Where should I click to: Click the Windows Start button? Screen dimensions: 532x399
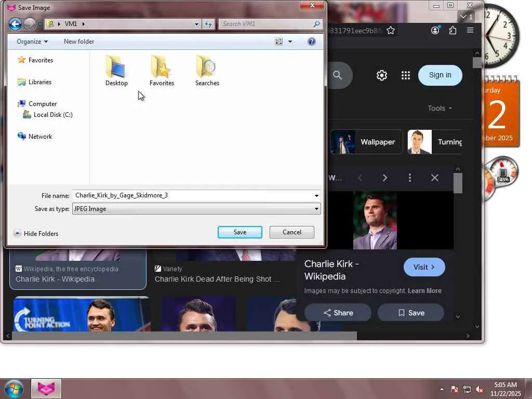(x=14, y=389)
